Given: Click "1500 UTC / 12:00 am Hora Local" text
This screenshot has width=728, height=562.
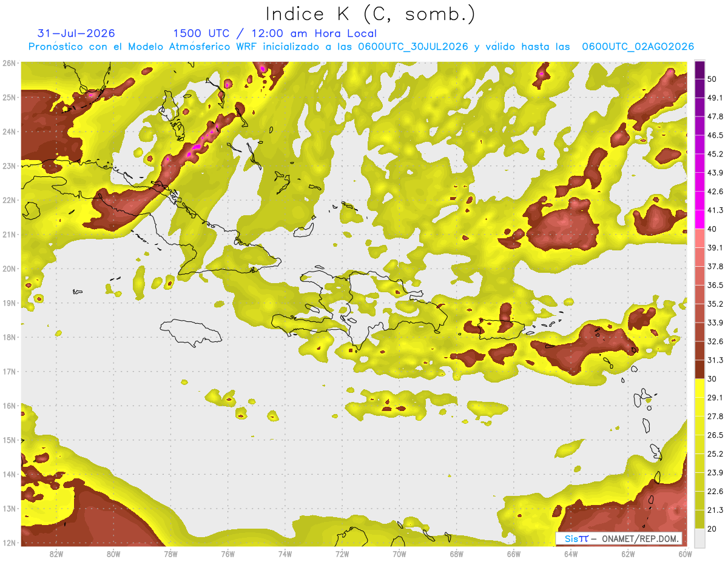Looking at the screenshot, I should pyautogui.click(x=275, y=33).
